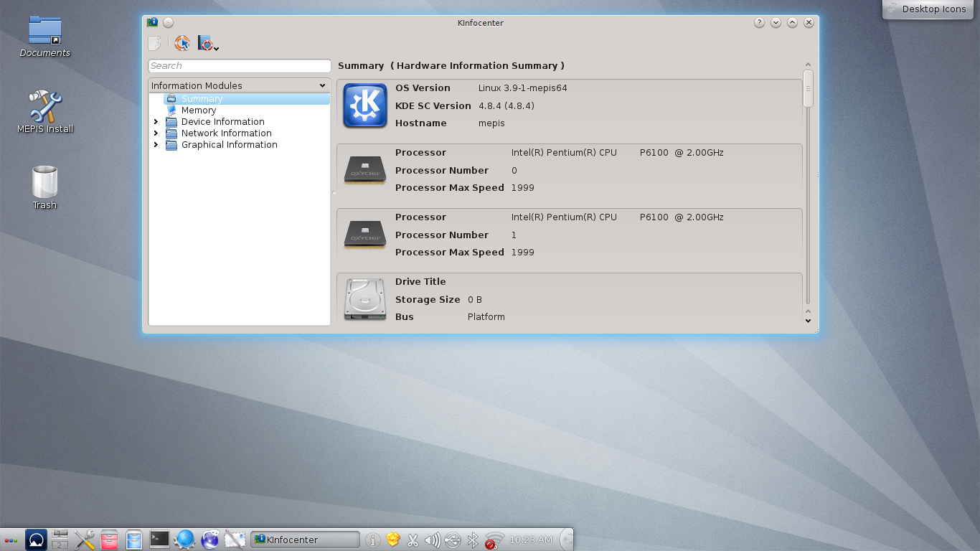
Task: Open the panel toolbox at taskbar end
Action: tap(567, 540)
